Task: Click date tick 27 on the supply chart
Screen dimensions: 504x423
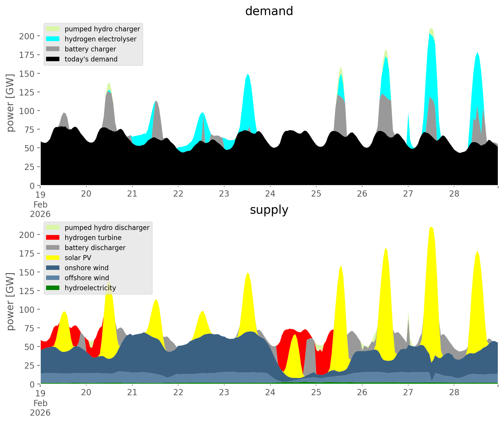Action: [x=408, y=393]
